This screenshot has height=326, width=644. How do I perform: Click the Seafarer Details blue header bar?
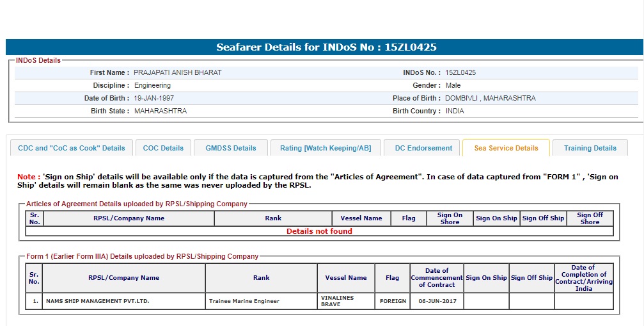[326, 47]
